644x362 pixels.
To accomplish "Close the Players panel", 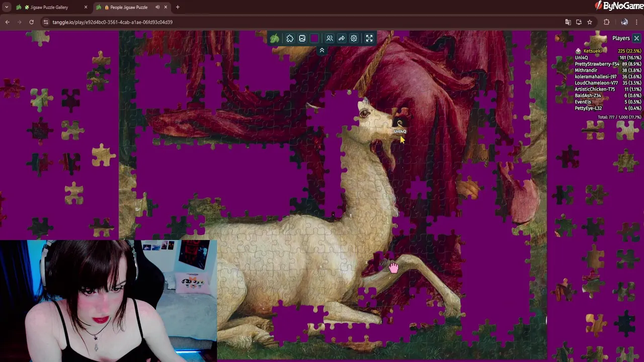I will tap(636, 38).
